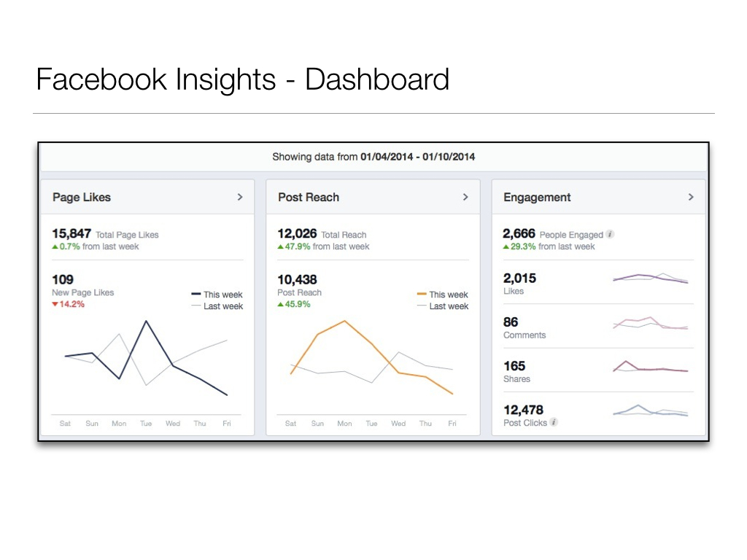This screenshot has height=560, width=747.
Task: Click the Post Reach panel title
Action: (309, 198)
